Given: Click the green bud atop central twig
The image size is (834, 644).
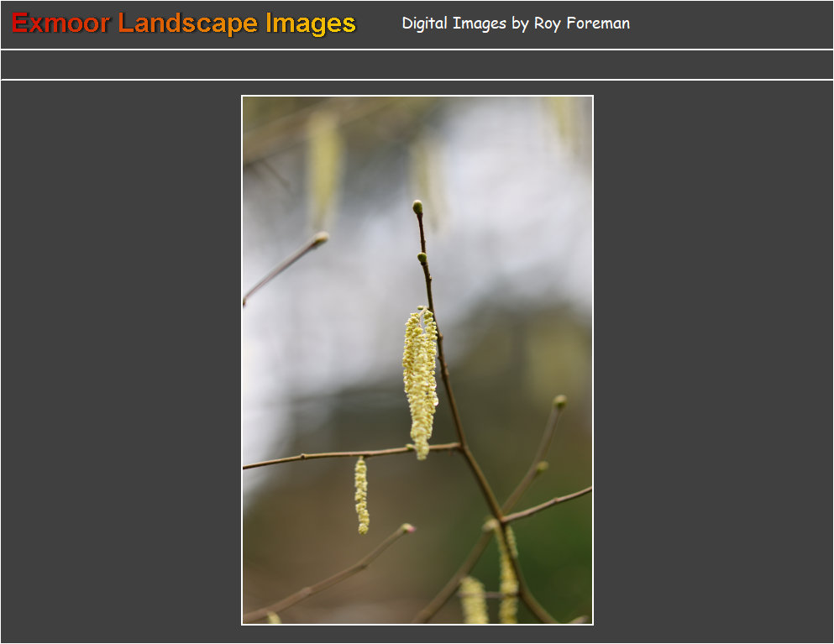Looking at the screenshot, I should (417, 207).
